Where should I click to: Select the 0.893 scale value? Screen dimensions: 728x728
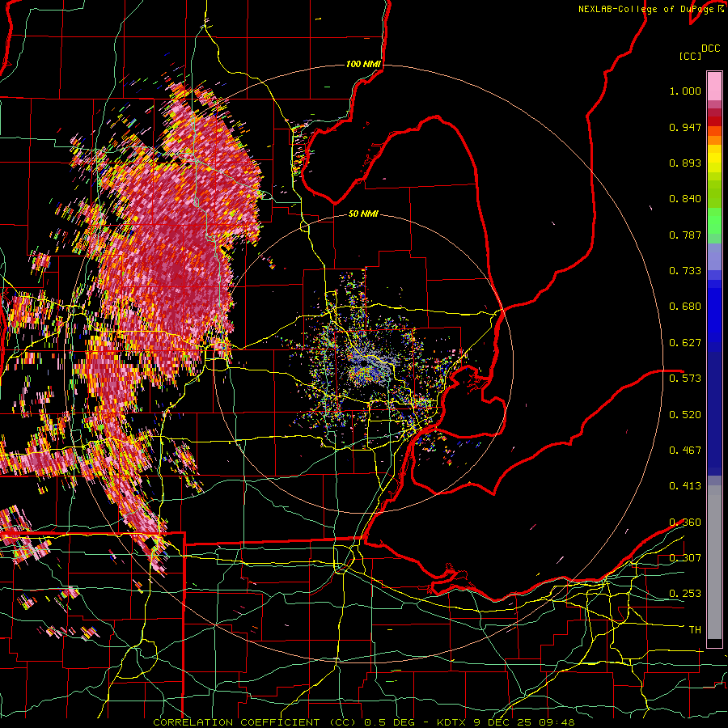point(685,163)
